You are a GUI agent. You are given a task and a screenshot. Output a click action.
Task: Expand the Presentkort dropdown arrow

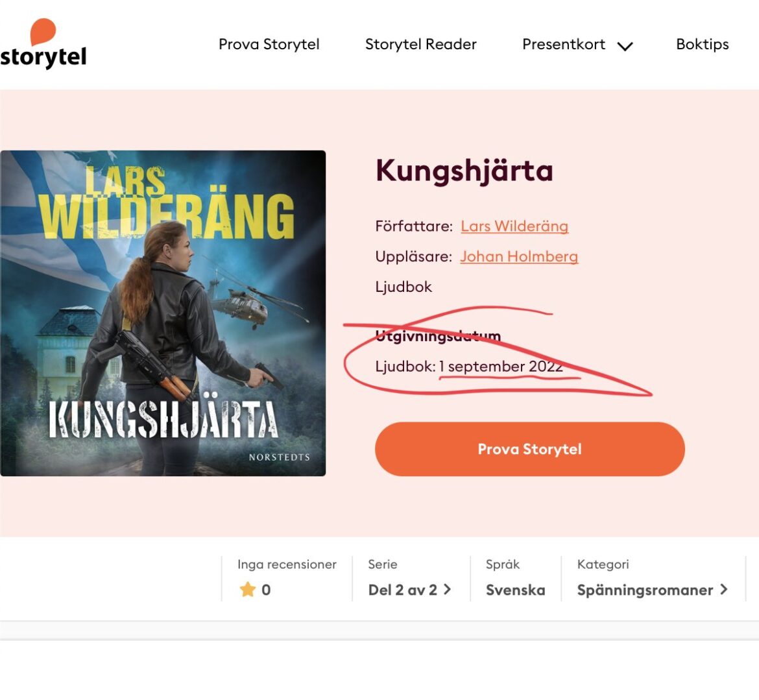[625, 46]
